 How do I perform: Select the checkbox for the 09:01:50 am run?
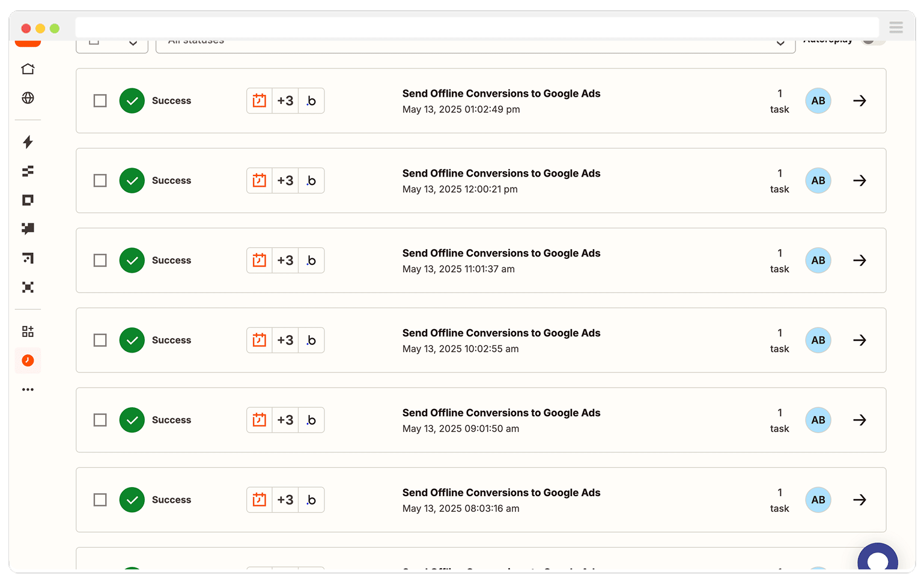pos(100,420)
